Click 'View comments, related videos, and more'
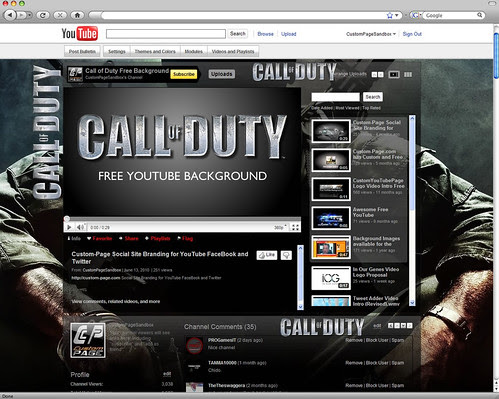Image resolution: width=499 pixels, height=399 pixels. pos(116,301)
